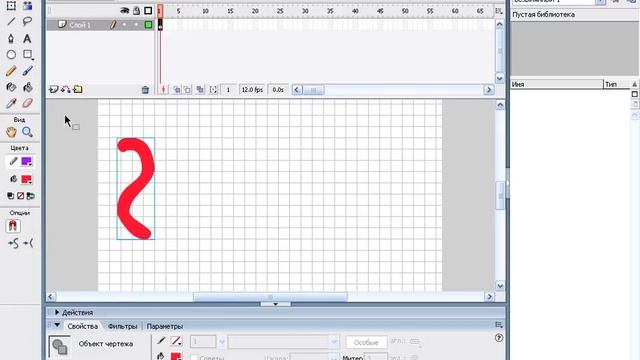Open toolbox stroke color swatch
The image size is (640, 360).
(27, 162)
